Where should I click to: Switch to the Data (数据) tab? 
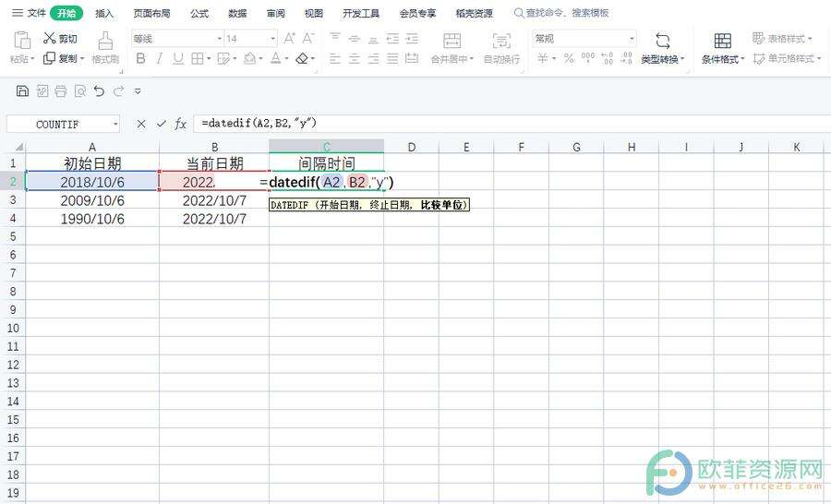[x=237, y=13]
